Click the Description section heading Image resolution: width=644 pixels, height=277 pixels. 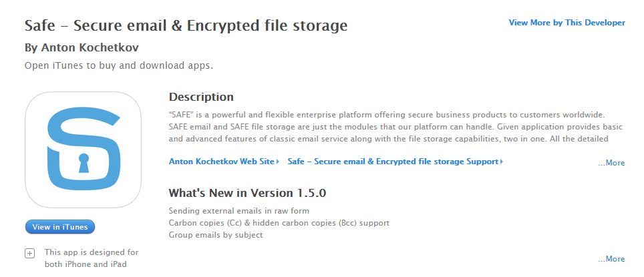(201, 97)
